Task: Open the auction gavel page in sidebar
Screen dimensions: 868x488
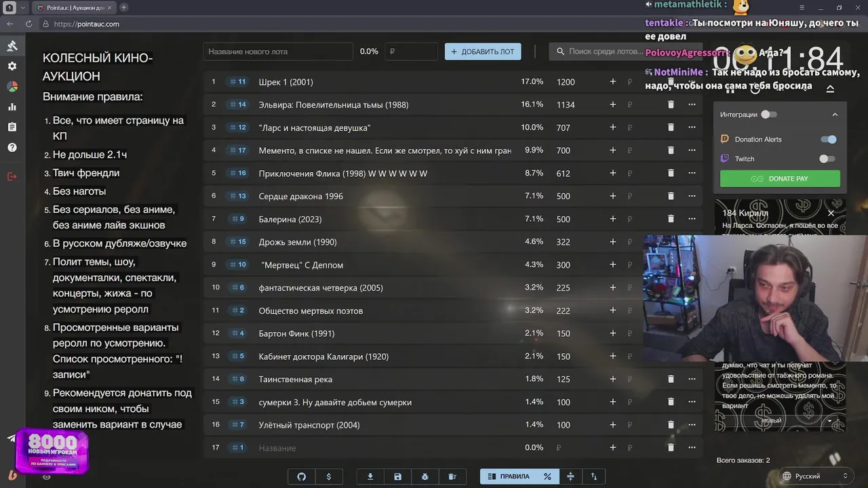Action: pyautogui.click(x=12, y=46)
